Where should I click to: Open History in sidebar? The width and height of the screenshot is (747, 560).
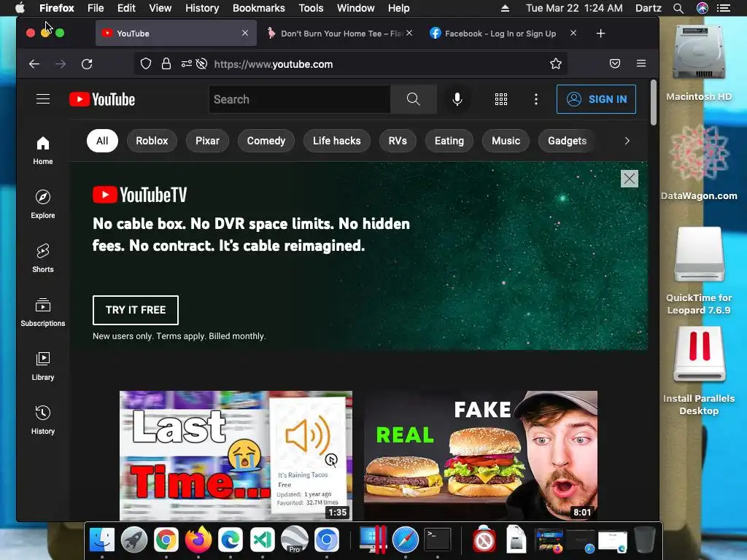point(43,419)
